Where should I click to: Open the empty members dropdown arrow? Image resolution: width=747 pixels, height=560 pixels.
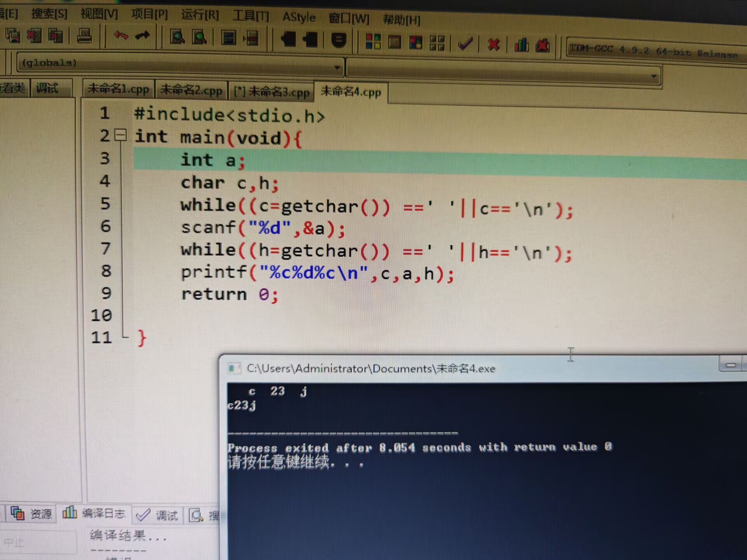tap(654, 76)
